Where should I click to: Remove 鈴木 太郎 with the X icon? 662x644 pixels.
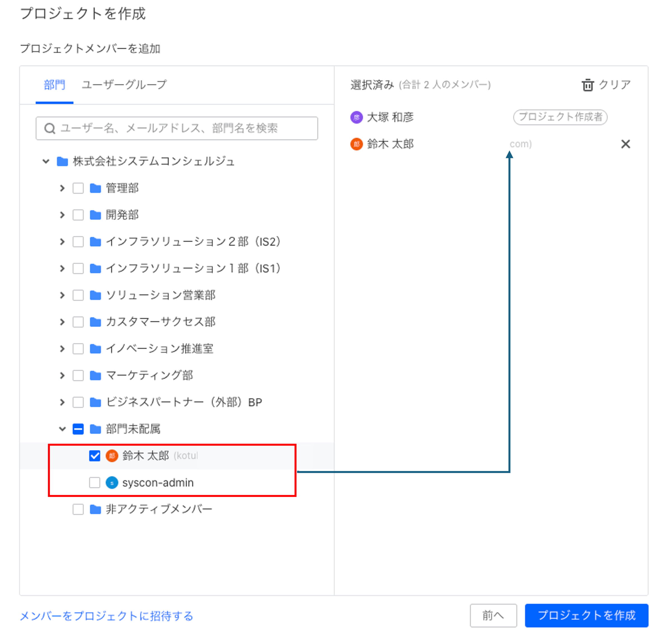(x=626, y=144)
